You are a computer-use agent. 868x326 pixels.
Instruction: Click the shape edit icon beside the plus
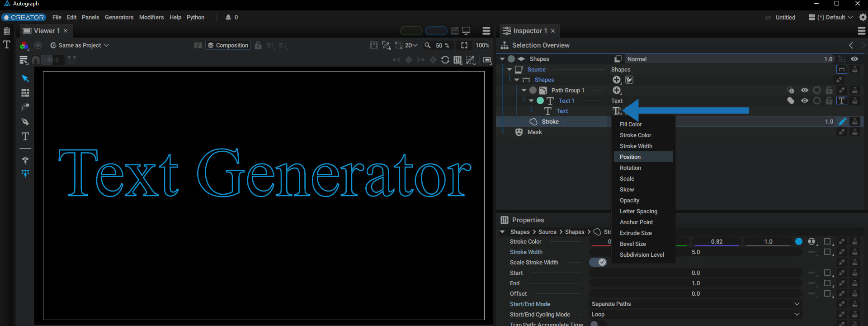point(629,80)
